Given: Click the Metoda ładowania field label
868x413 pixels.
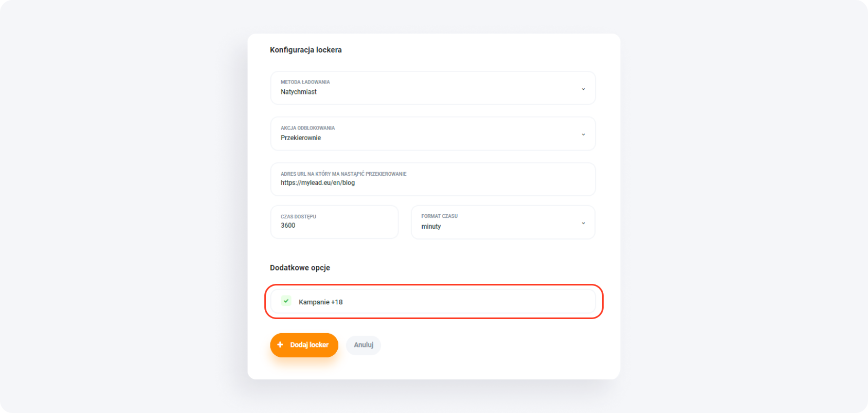Looking at the screenshot, I should tap(305, 82).
